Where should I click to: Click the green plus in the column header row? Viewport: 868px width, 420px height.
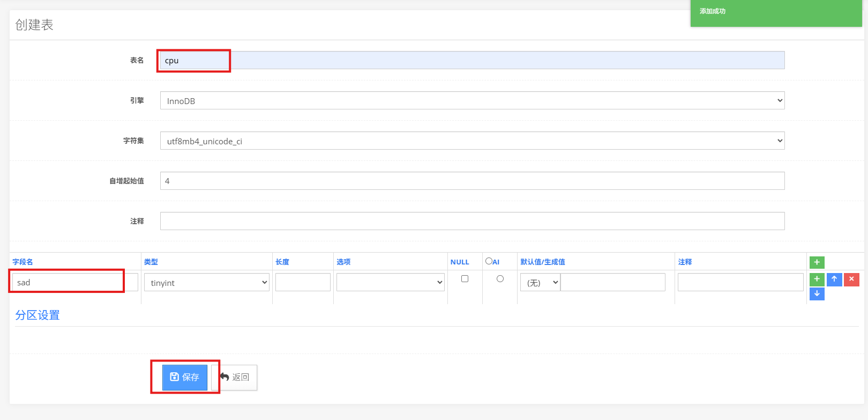pos(817,262)
